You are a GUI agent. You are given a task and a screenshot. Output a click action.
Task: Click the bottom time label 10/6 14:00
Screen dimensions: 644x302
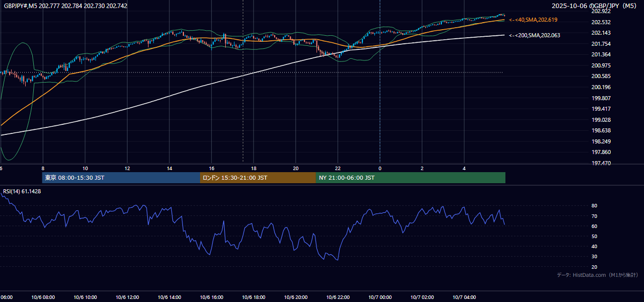pos(169,297)
